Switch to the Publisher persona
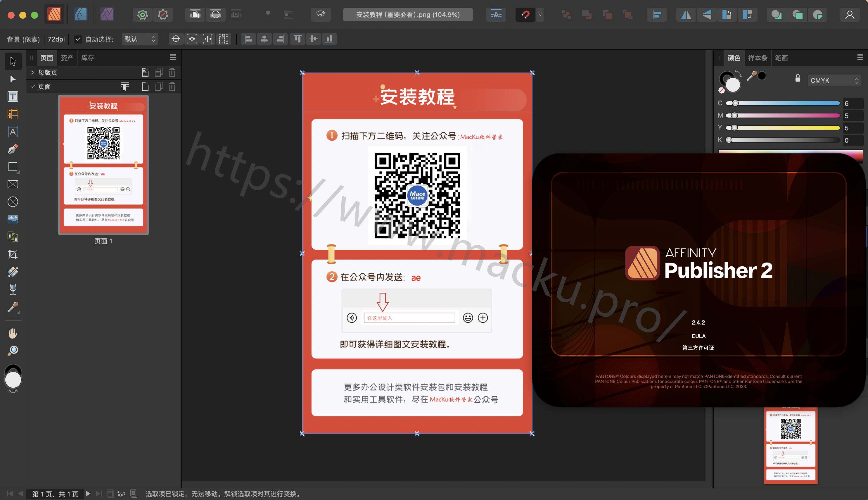This screenshot has height=500, width=868. pyautogui.click(x=54, y=14)
